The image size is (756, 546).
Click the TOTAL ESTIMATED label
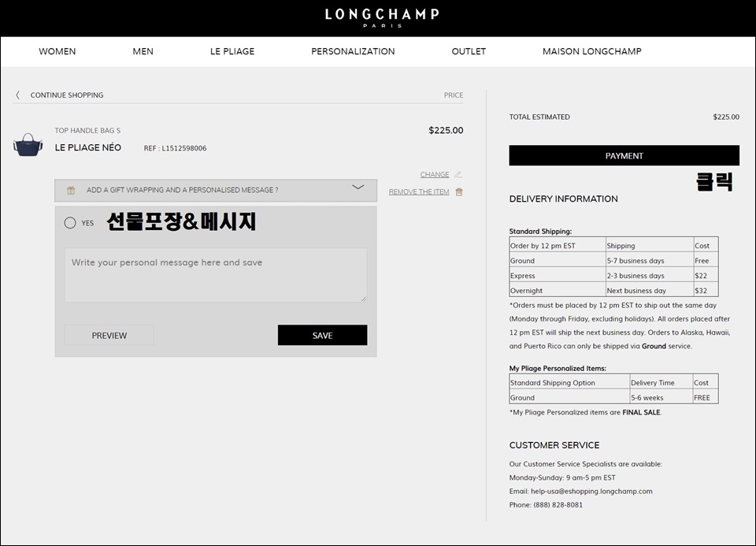click(539, 117)
